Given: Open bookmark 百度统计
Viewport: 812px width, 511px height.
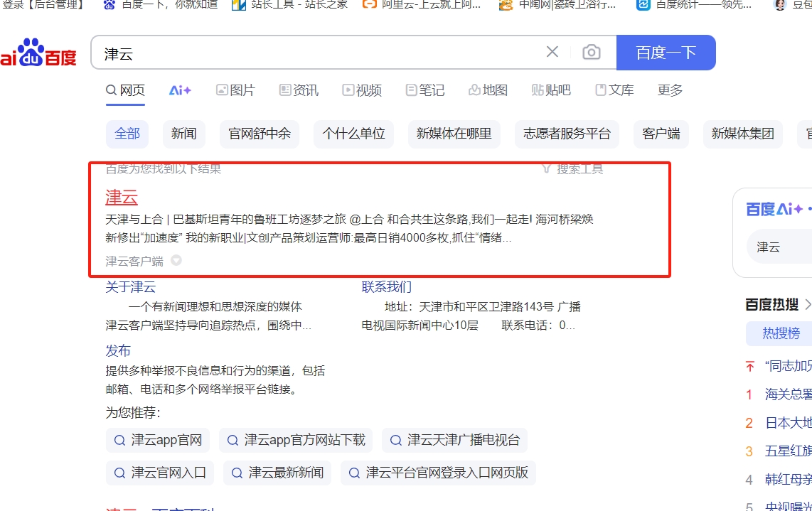Looking at the screenshot, I should point(694,5).
